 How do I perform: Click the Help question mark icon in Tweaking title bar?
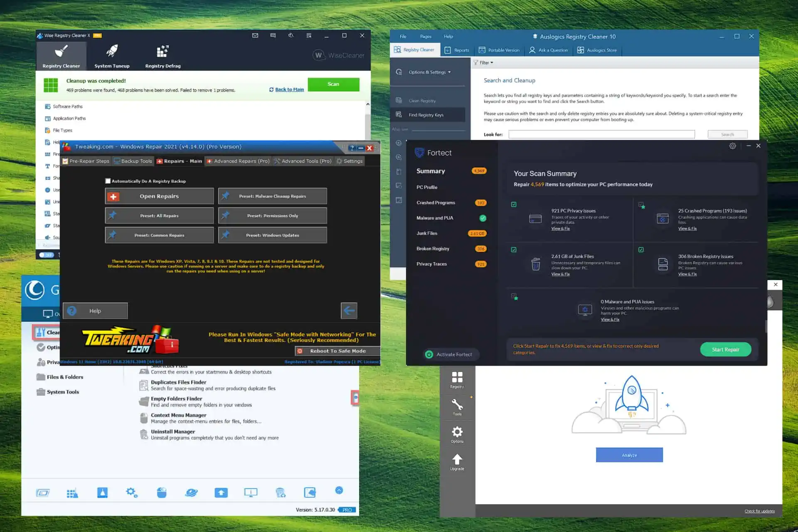[x=352, y=148]
